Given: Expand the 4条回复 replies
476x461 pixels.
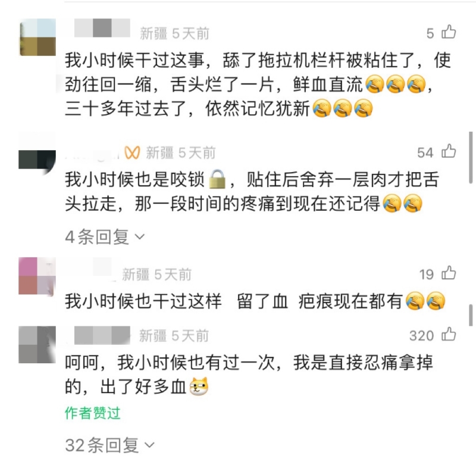Looking at the screenshot, I should coord(105,236).
